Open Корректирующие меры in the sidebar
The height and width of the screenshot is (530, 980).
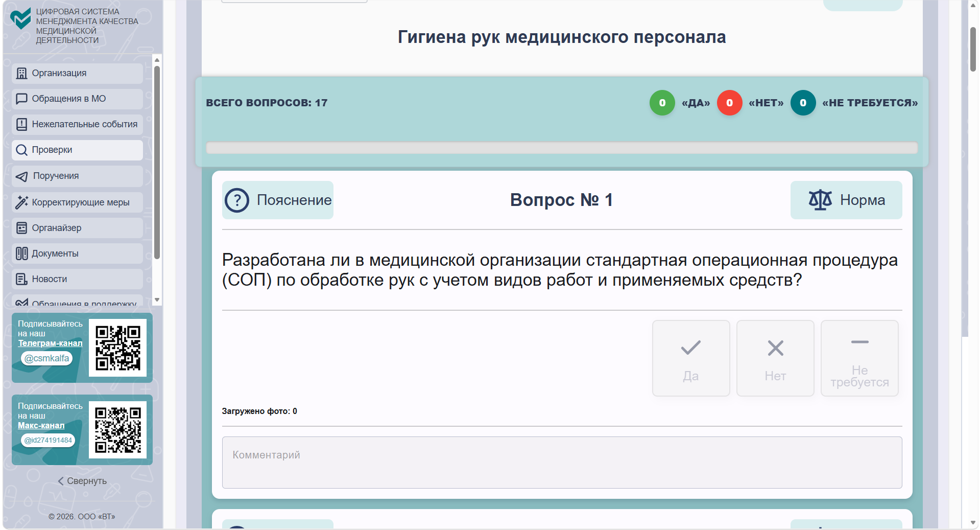[77, 202]
